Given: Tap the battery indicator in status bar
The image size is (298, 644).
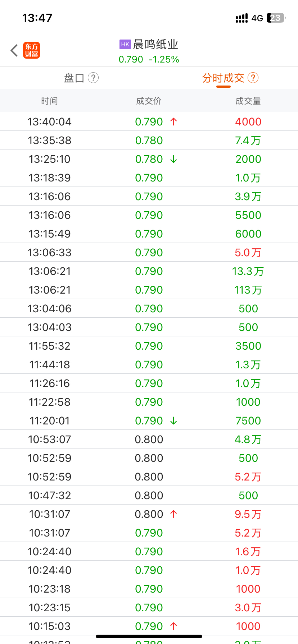Looking at the screenshot, I should pyautogui.click(x=276, y=18).
